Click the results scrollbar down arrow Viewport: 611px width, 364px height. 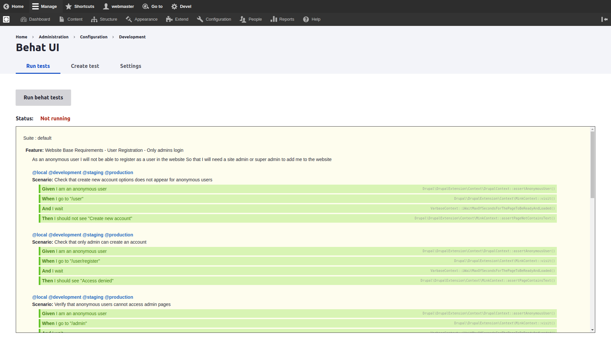(x=592, y=330)
